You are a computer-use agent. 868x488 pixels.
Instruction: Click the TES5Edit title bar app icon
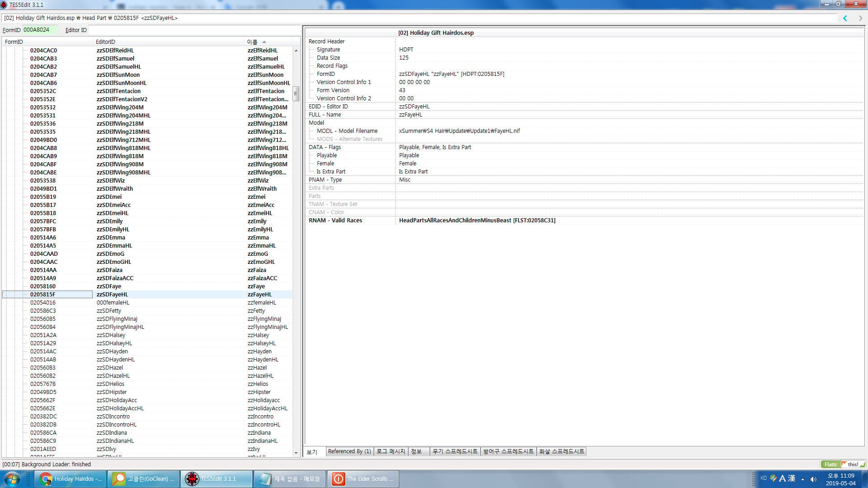pyautogui.click(x=4, y=5)
